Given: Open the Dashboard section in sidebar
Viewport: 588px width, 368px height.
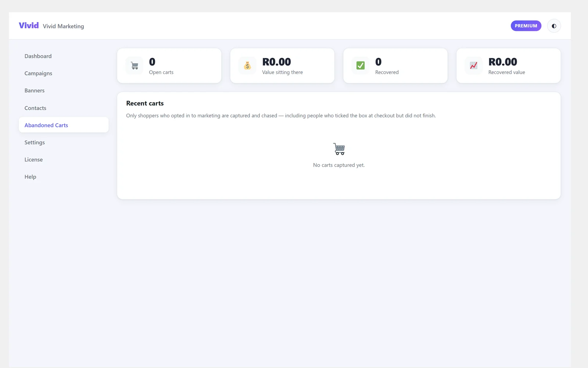Looking at the screenshot, I should click(64, 56).
